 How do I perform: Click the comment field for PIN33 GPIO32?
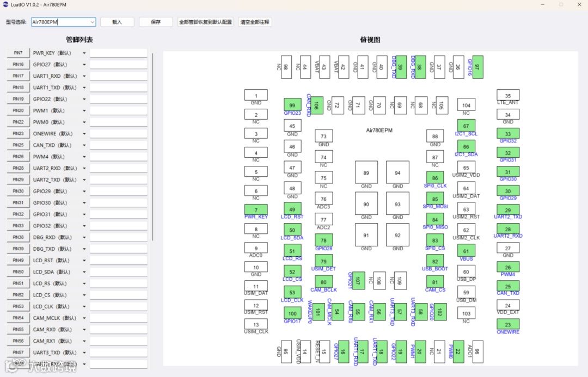(119, 226)
